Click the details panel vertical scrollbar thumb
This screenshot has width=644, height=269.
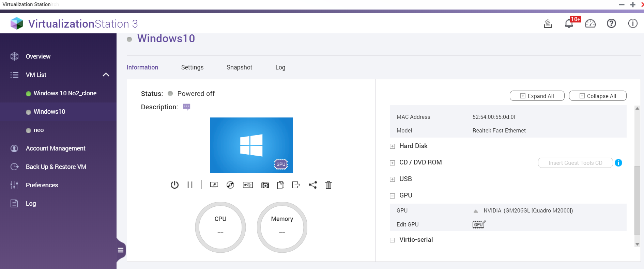point(637,200)
